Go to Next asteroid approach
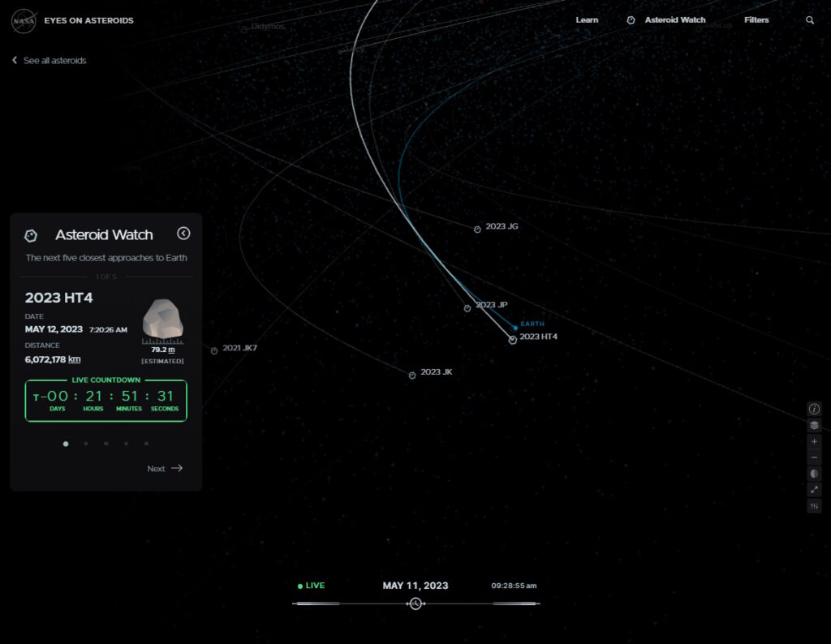This screenshot has width=831, height=644. click(x=165, y=469)
